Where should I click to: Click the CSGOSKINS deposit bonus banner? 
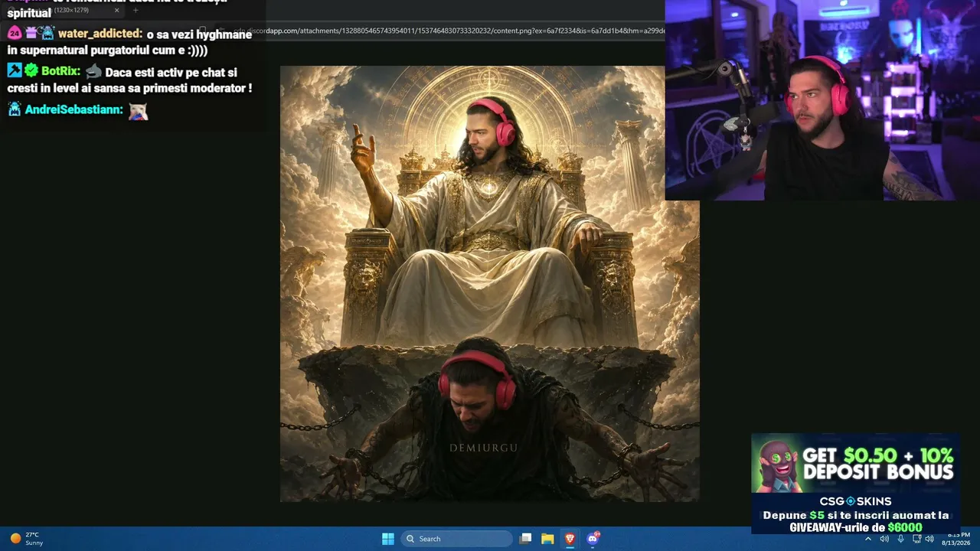855,484
